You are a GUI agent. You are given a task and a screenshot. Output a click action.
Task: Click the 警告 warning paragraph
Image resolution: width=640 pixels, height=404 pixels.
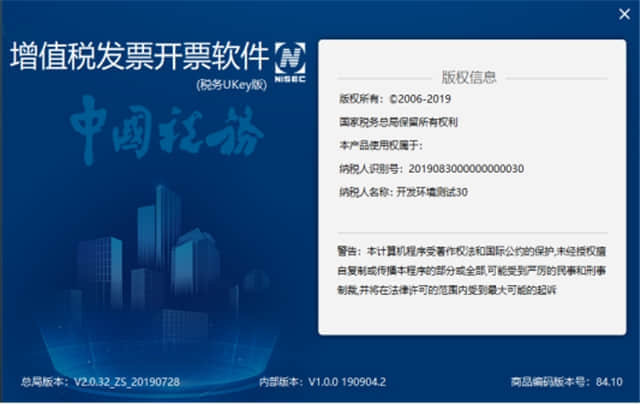[471, 271]
